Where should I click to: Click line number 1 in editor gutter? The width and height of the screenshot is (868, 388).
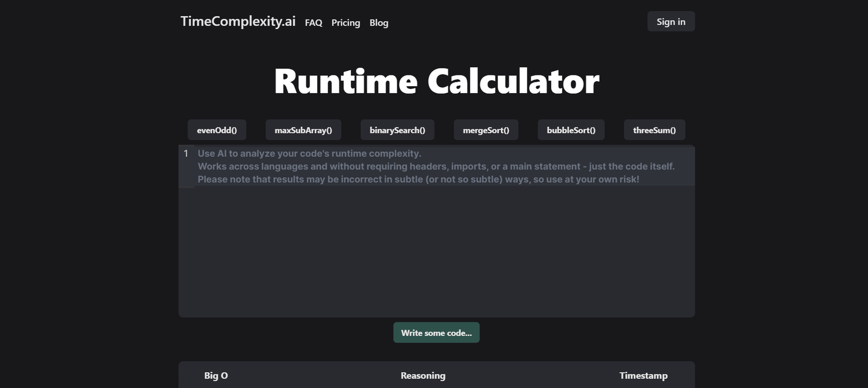pos(186,153)
